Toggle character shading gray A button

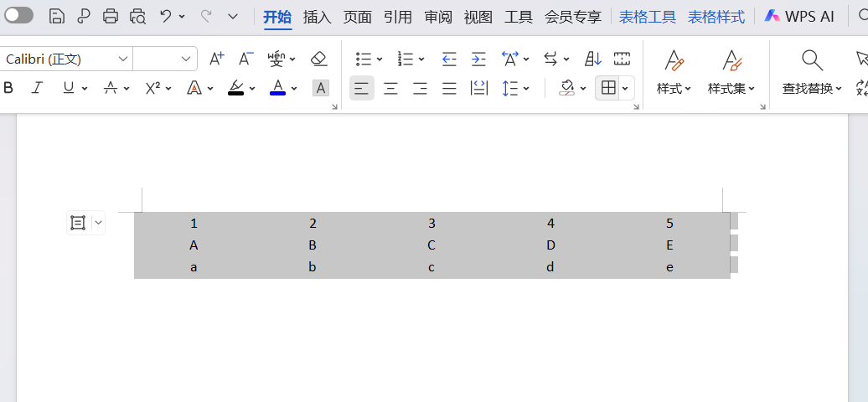321,87
